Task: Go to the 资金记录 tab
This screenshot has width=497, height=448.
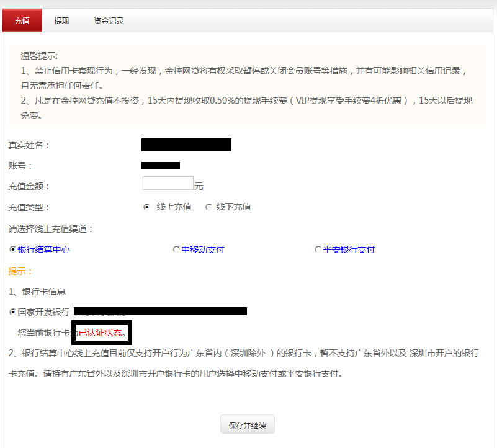Action: pyautogui.click(x=109, y=20)
